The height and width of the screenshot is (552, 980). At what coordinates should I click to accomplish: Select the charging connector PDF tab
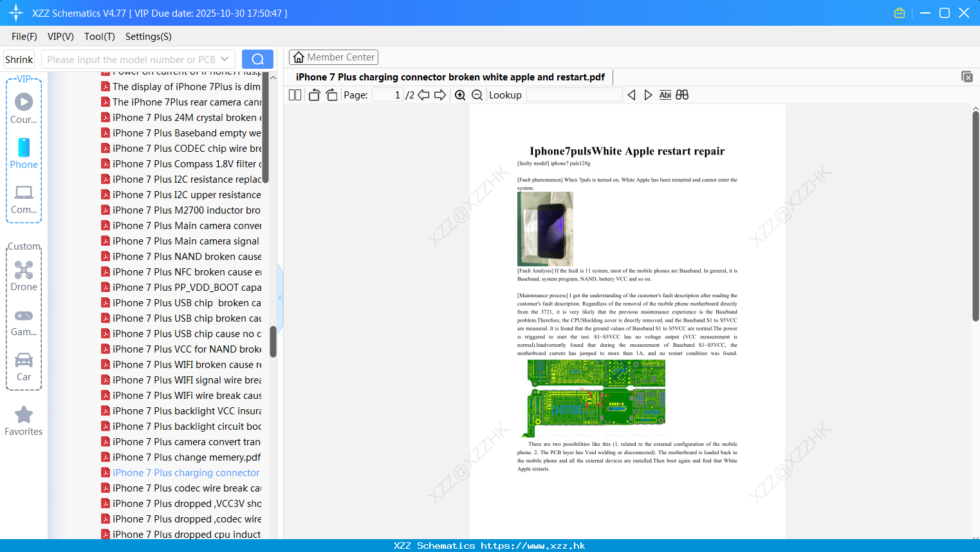(x=450, y=77)
